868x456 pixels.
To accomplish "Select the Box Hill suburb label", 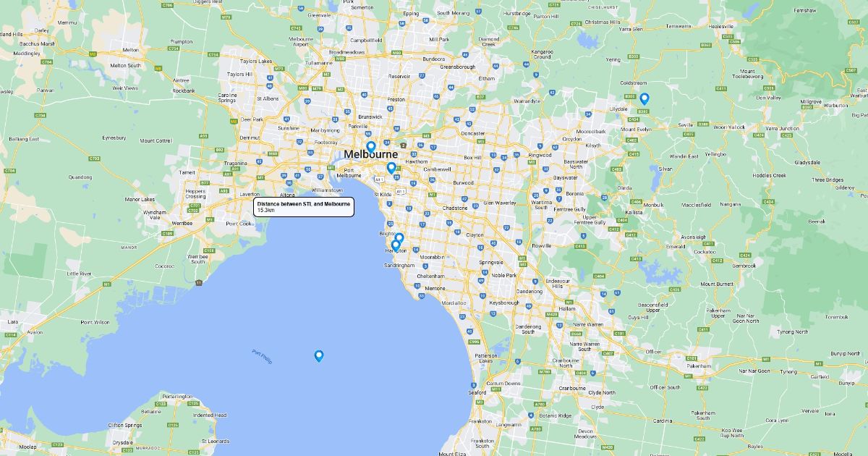I will click(x=472, y=157).
